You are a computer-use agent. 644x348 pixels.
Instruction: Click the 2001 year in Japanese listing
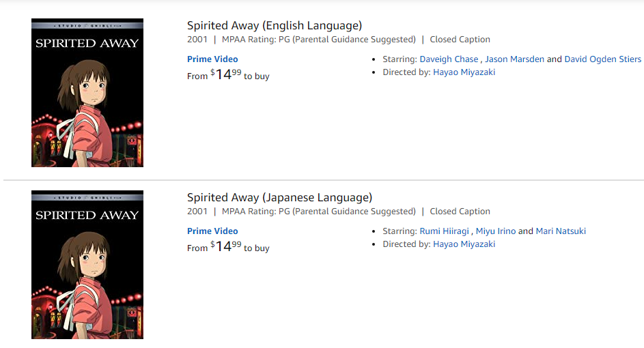pos(197,212)
